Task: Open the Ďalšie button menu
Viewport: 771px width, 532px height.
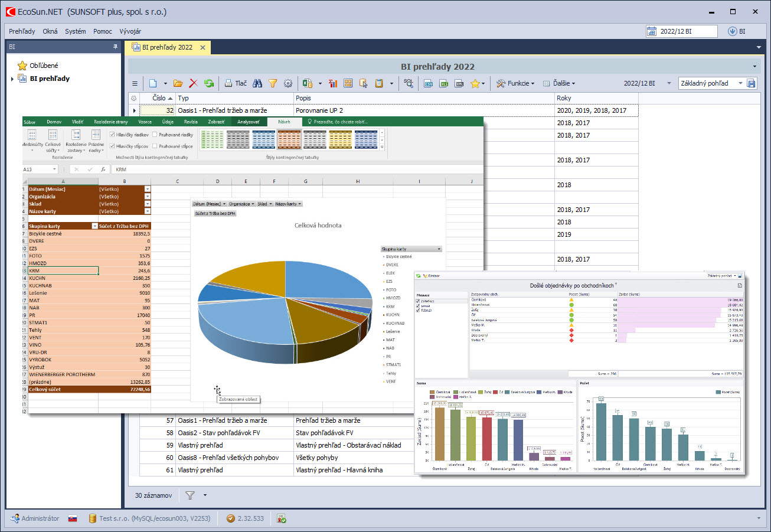Action: pos(559,84)
